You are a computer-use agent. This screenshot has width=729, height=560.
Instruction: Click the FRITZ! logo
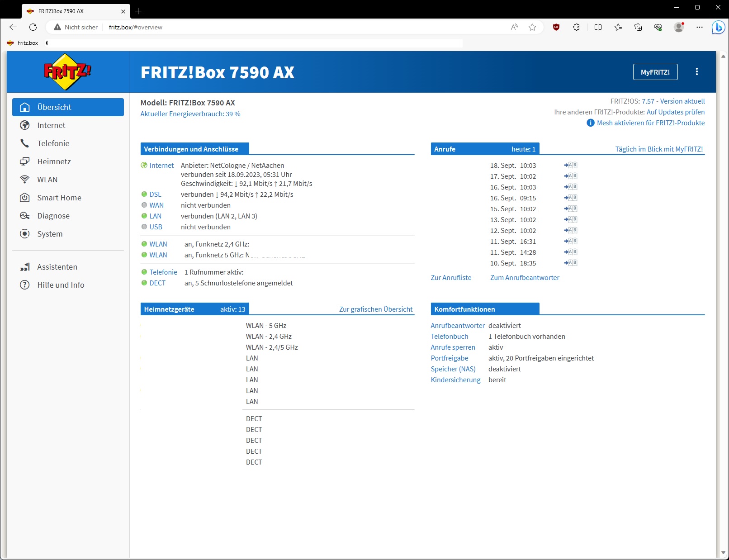click(x=67, y=71)
